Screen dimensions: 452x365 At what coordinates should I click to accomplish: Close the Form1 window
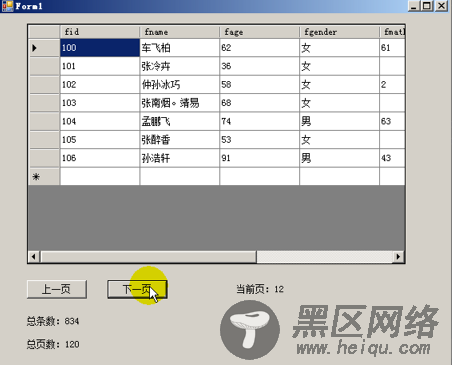point(442,6)
